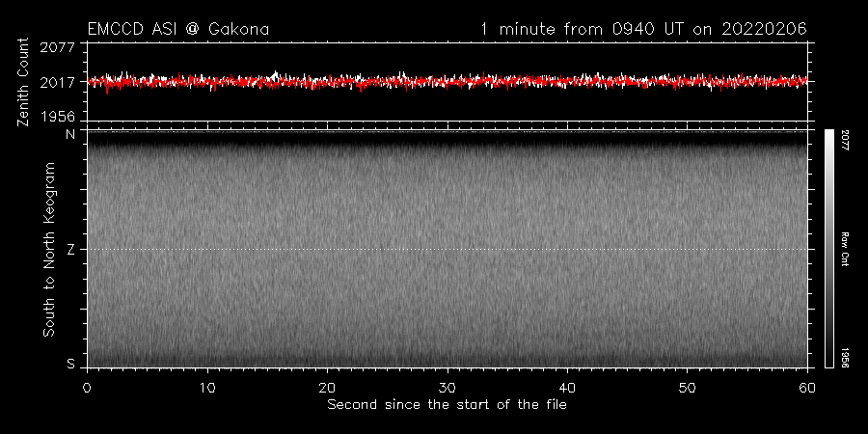Click the 50 second tick on the time axis
This screenshot has height=434, width=868.
pyautogui.click(x=688, y=387)
